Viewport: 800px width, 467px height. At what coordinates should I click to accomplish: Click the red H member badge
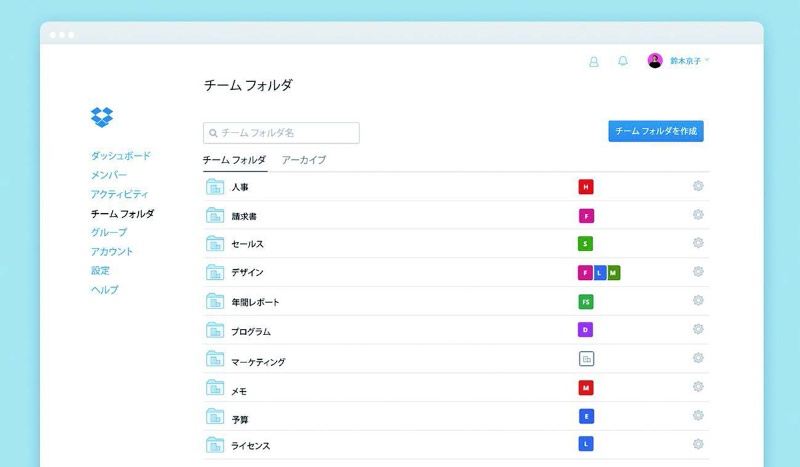[x=586, y=187]
